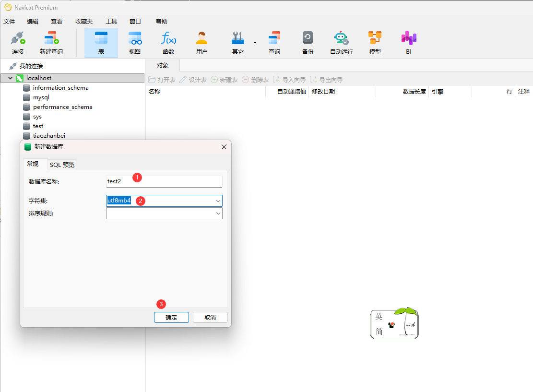Viewport: 533px width, 392px height.
Task: Open the 查询 (Query) toolbar icon
Action: [274, 43]
